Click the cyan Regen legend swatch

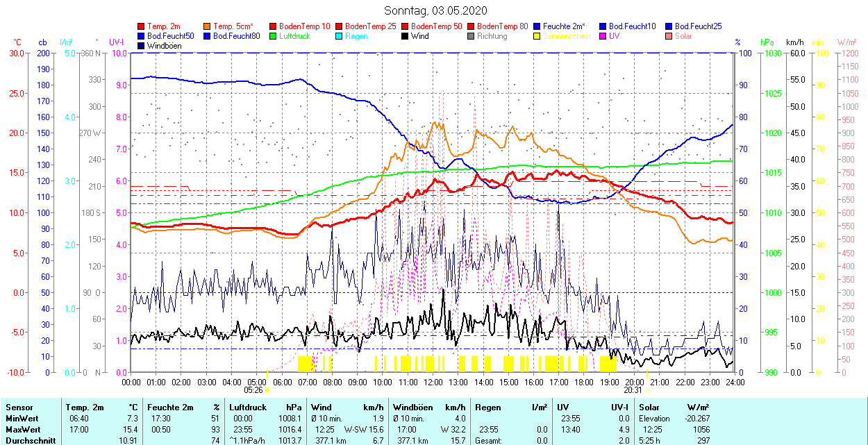(340, 36)
